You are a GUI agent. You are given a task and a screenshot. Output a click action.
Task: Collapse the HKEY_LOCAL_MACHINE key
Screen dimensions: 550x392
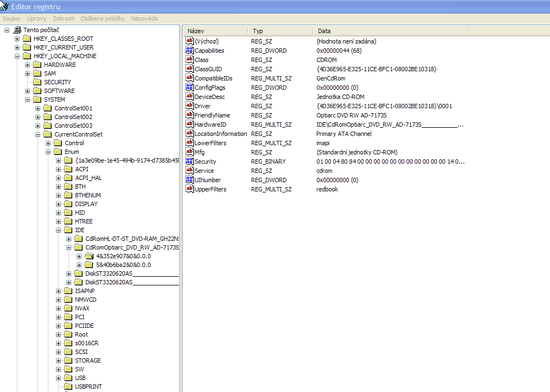click(x=17, y=56)
